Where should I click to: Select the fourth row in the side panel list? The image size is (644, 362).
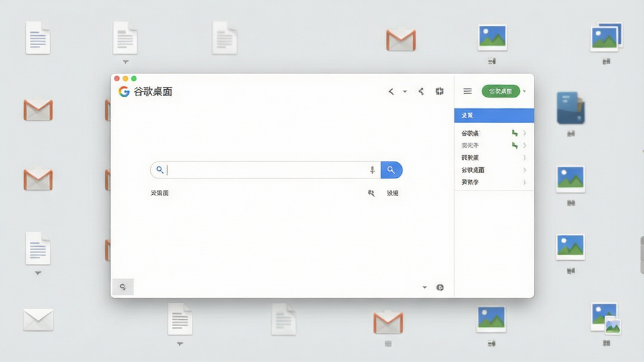[494, 170]
